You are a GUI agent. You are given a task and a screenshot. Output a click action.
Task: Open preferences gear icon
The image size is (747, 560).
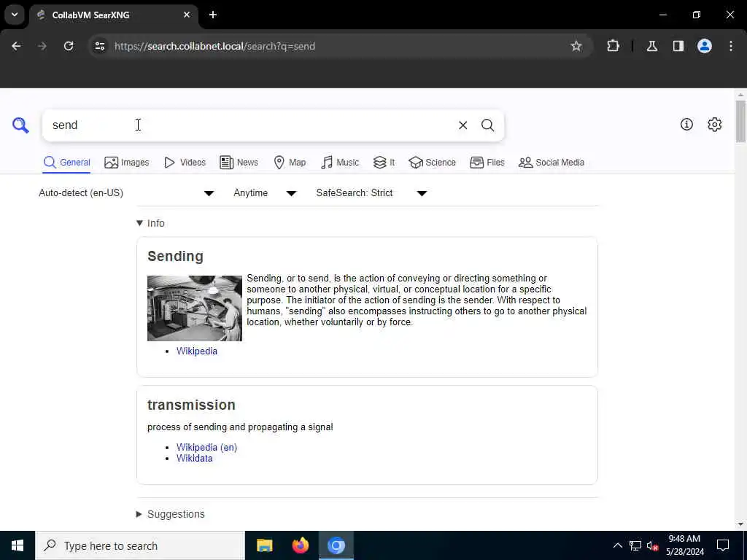[x=715, y=124]
